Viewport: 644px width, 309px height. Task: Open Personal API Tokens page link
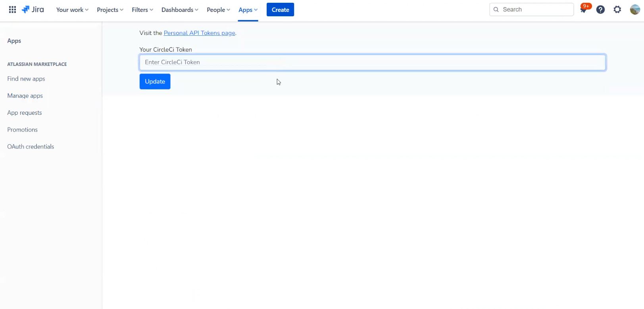(x=200, y=33)
